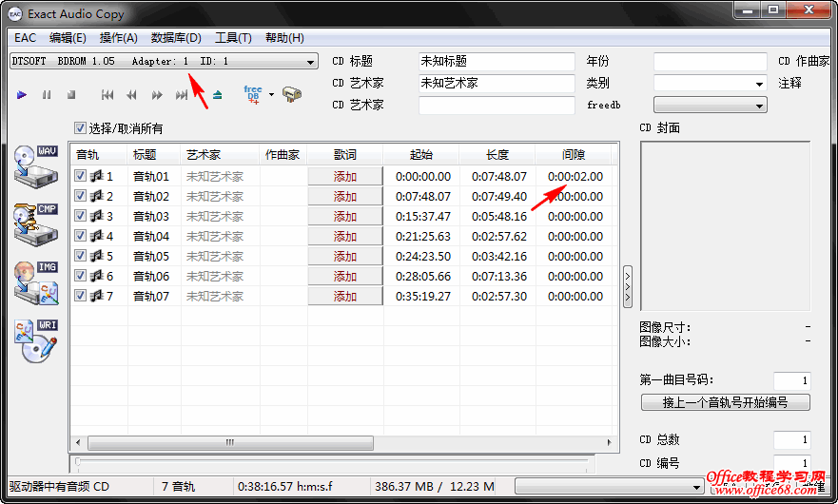
Task: Click the CD 标题 input field
Action: click(497, 62)
